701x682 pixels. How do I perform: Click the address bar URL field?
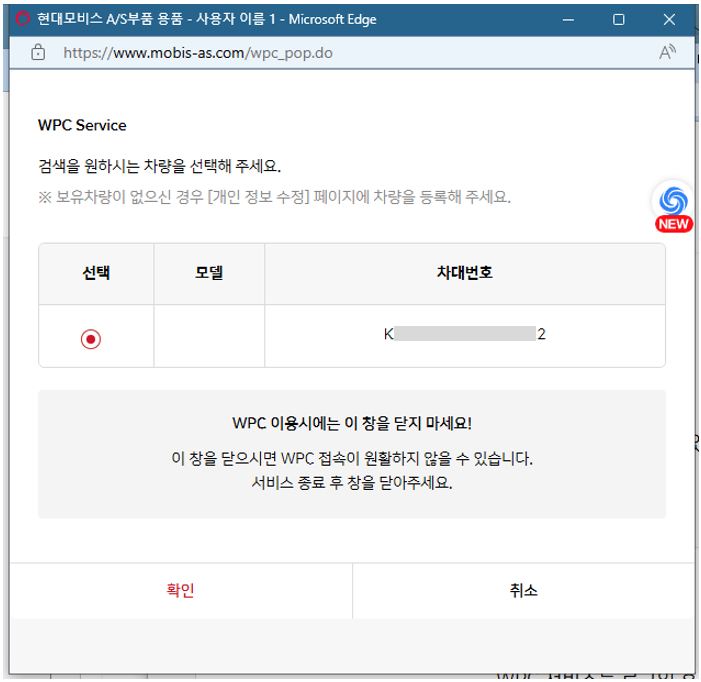pyautogui.click(x=198, y=53)
